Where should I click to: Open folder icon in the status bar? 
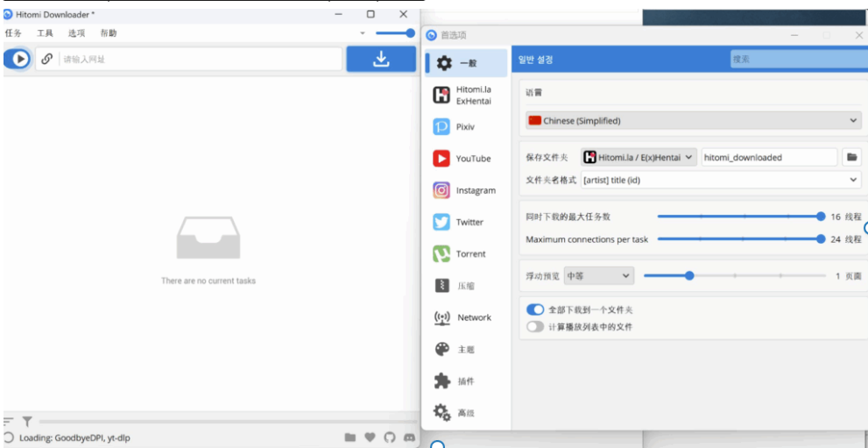[349, 437]
